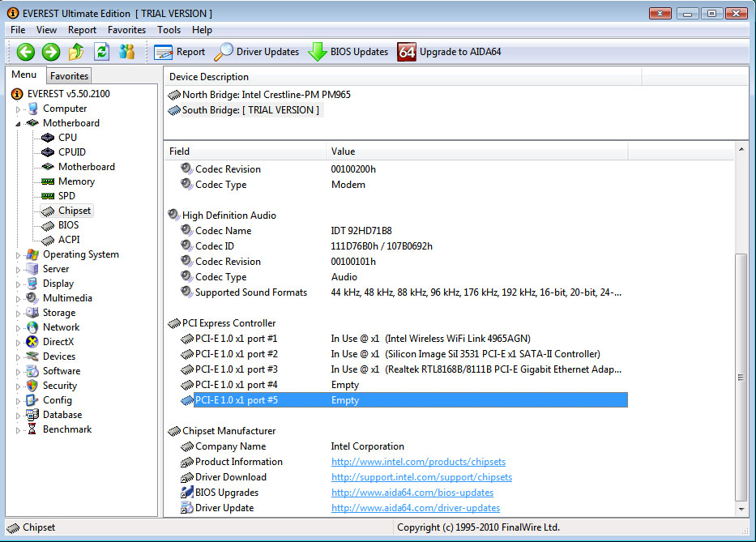
Task: Switch to the Favorites tab
Action: point(69,75)
